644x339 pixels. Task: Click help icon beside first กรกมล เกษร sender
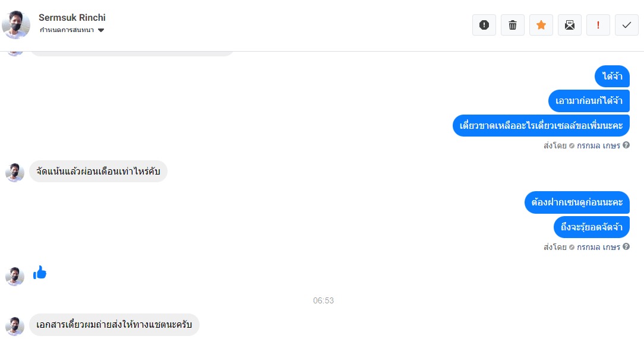(626, 145)
